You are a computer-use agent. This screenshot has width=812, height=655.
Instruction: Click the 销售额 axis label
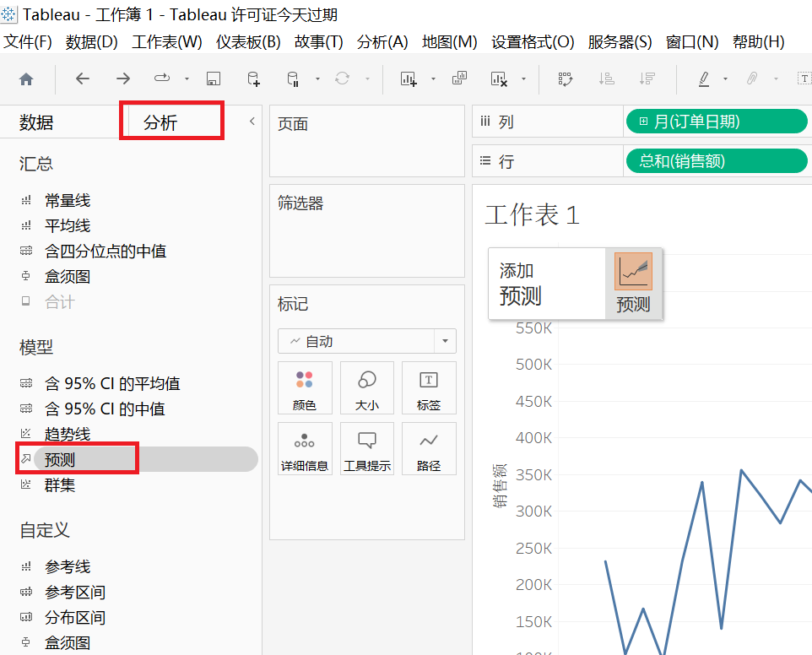[499, 485]
